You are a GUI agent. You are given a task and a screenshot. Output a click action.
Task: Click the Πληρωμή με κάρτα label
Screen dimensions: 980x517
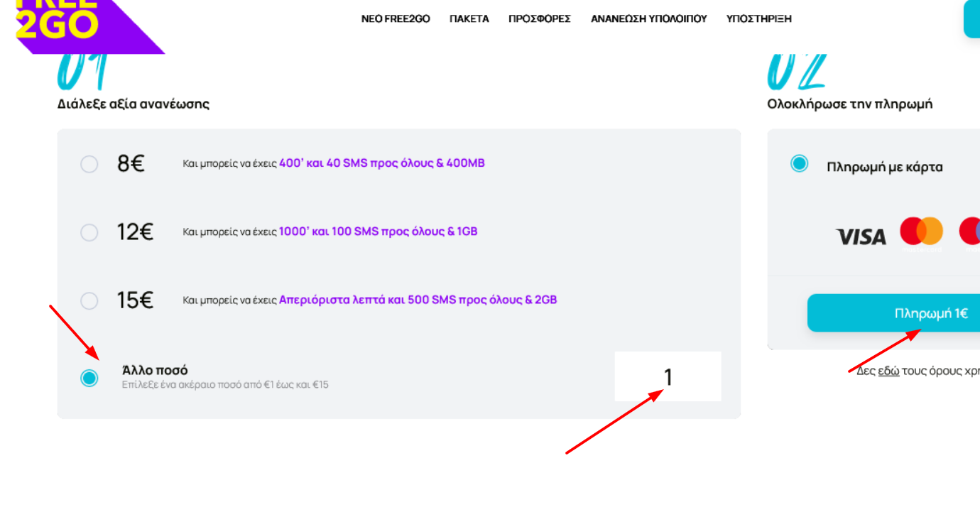885,167
